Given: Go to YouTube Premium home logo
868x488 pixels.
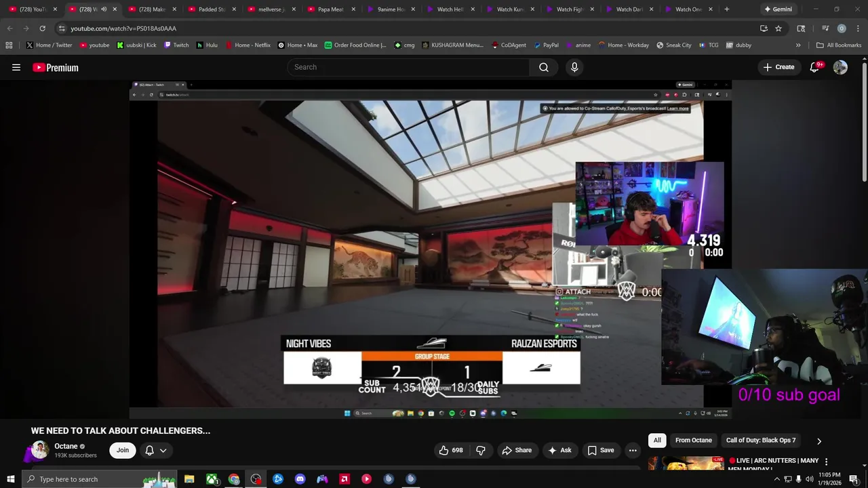Looking at the screenshot, I should tap(56, 67).
